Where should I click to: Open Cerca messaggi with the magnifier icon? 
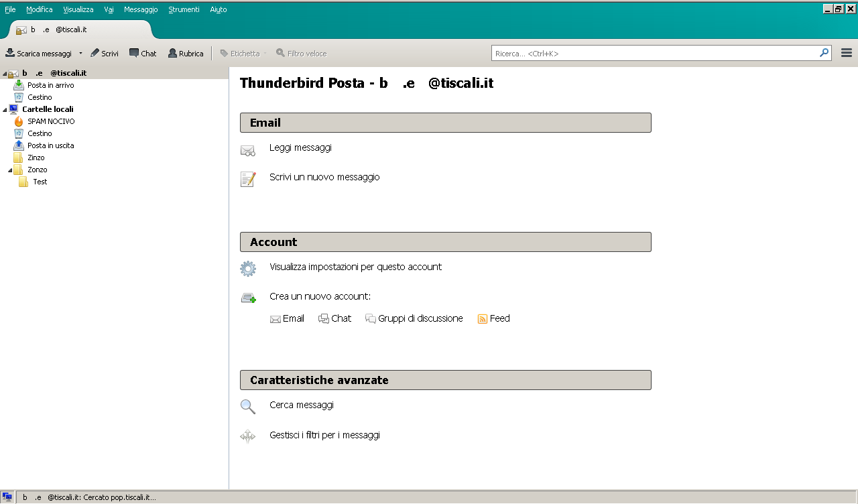(x=248, y=405)
